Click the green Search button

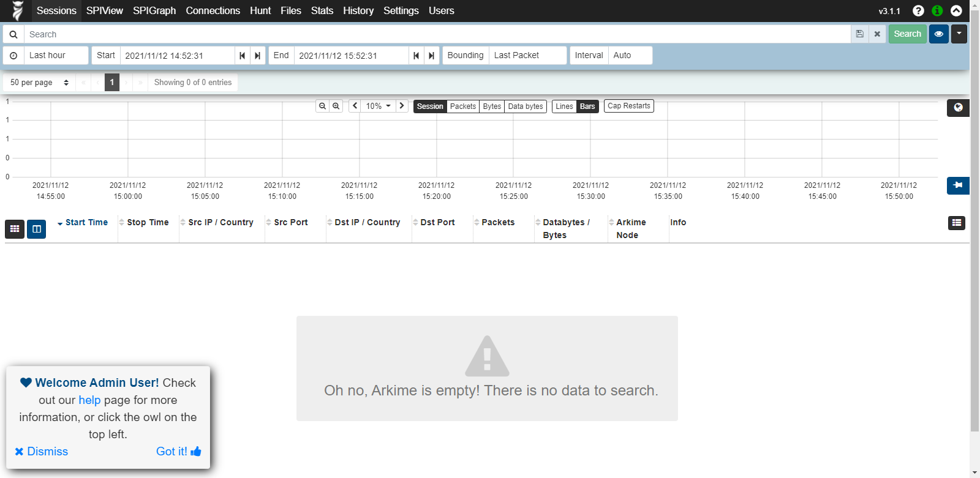pos(907,34)
